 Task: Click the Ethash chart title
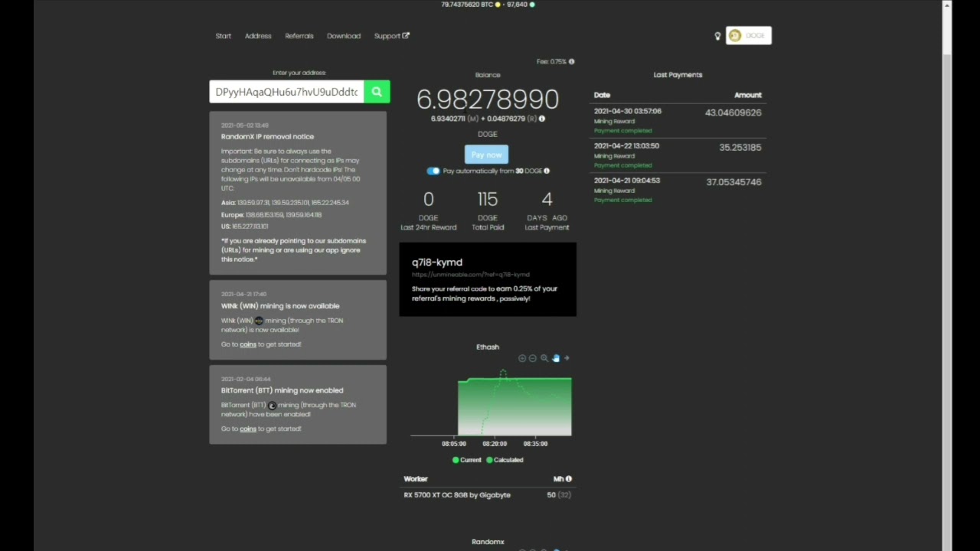pos(488,347)
